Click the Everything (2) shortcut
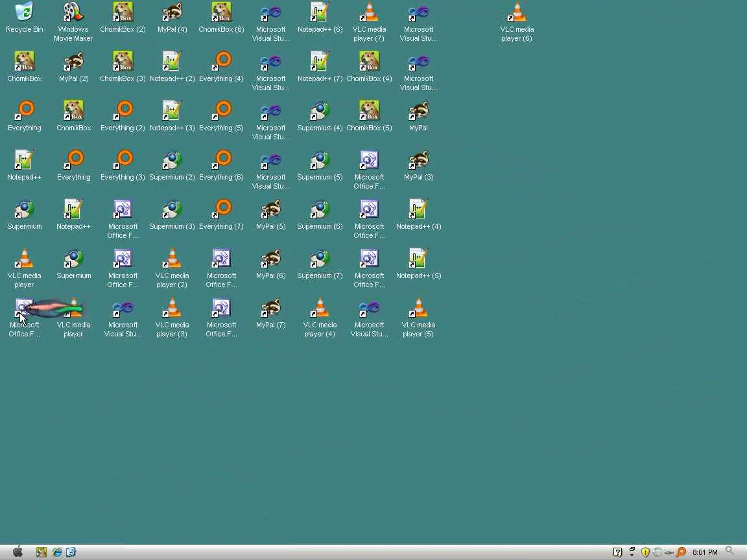This screenshot has width=747, height=560. [123, 116]
